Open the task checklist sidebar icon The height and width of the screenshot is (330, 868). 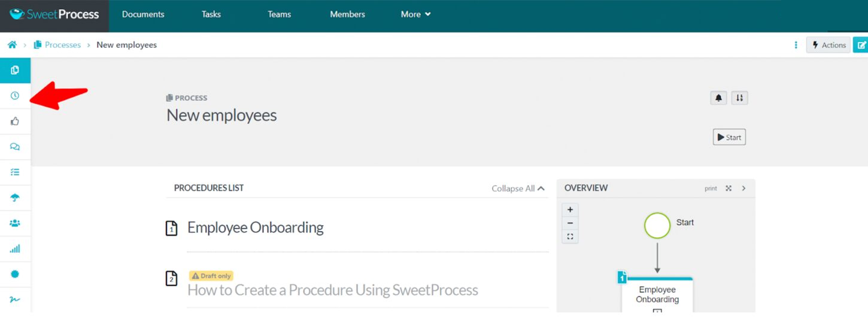pyautogui.click(x=15, y=172)
